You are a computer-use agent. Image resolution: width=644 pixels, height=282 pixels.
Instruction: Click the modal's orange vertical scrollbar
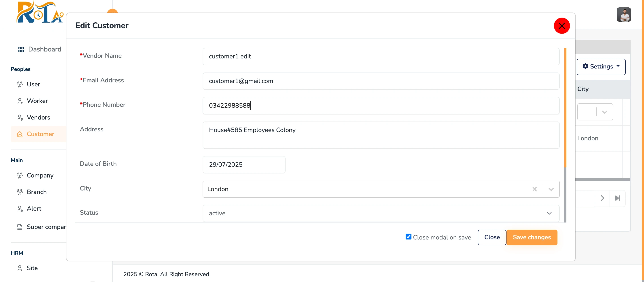pyautogui.click(x=565, y=108)
